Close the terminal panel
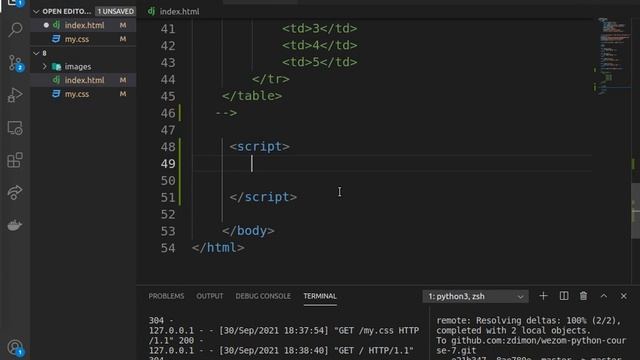This screenshot has width=640, height=360. (x=624, y=296)
